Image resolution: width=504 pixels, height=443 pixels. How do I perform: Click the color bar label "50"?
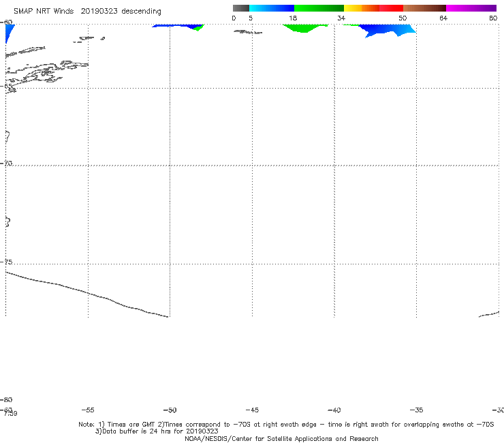coord(403,18)
